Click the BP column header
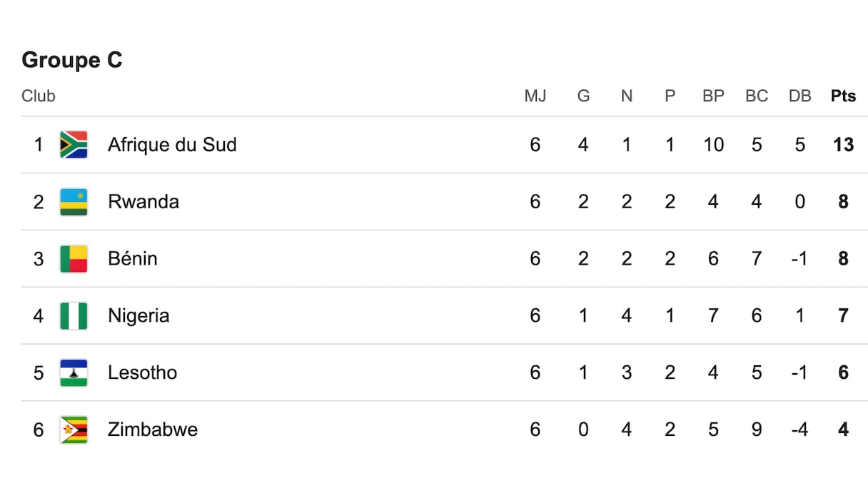Image resolution: width=868 pixels, height=488 pixels. click(x=713, y=96)
